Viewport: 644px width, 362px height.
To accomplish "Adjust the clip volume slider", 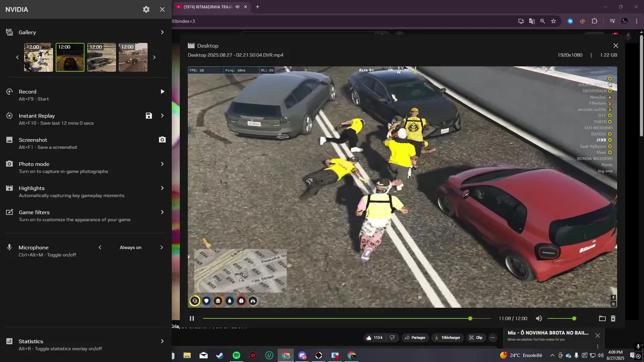I will click(x=561, y=318).
